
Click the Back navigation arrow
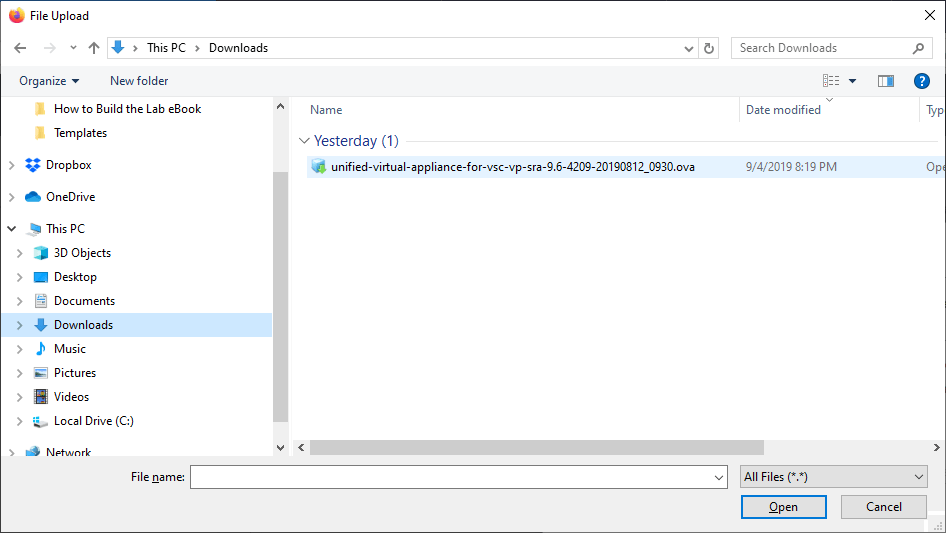point(20,48)
